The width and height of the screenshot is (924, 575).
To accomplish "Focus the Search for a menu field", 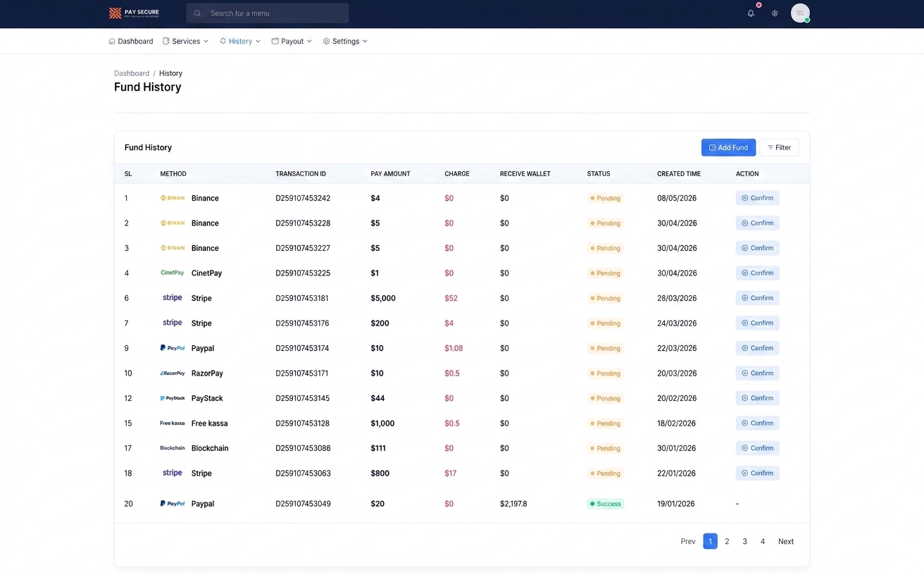I will coord(268,13).
